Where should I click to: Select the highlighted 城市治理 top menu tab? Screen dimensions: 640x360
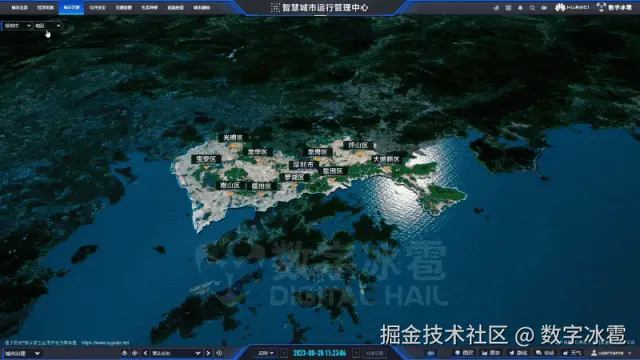[71, 8]
